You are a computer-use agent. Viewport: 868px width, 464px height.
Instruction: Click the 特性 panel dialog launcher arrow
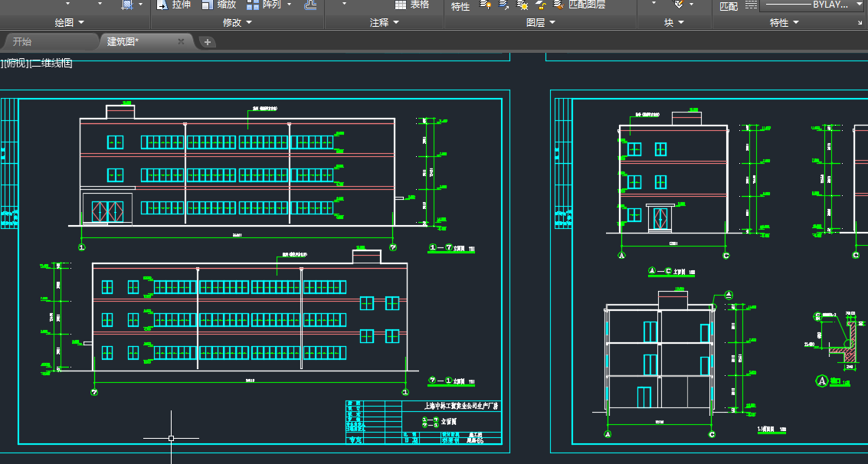tap(860, 24)
